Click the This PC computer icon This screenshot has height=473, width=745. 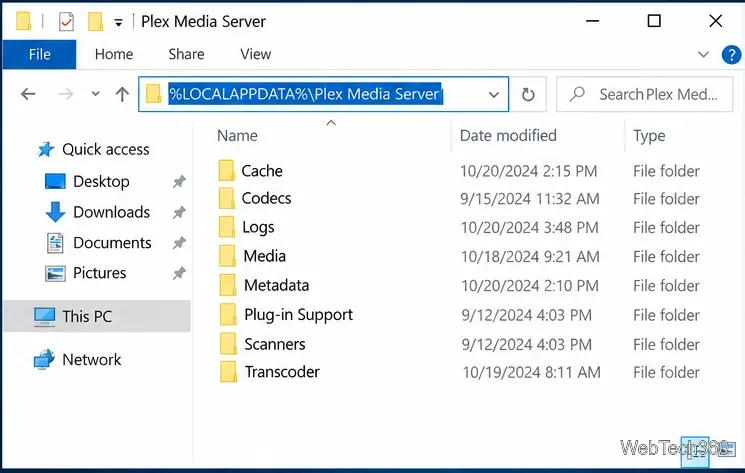click(x=44, y=317)
